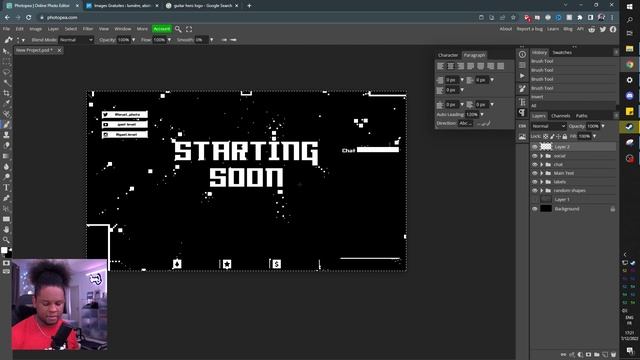Click the layer Fill percentage field
This screenshot has height=360, width=640.
coord(584,136)
